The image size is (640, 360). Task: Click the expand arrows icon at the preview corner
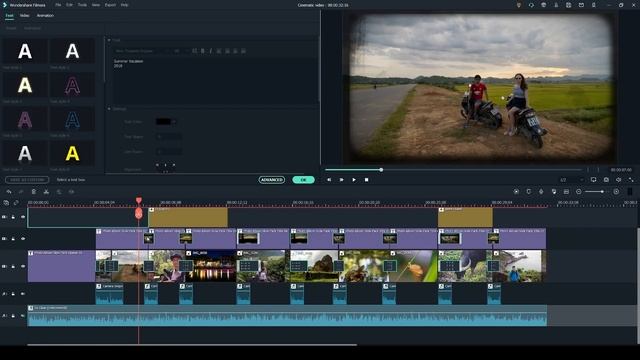click(x=631, y=180)
